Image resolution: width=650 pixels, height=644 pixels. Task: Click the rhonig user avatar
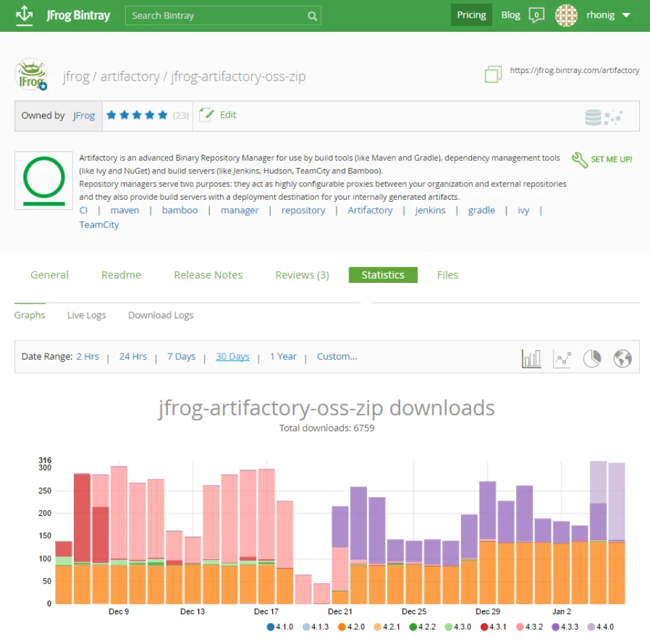566,16
